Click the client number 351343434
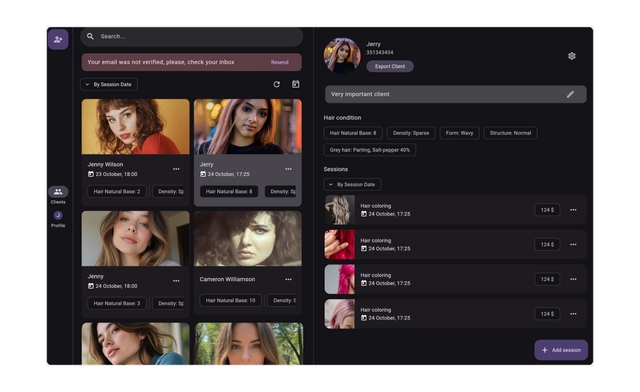Viewport: 640px width, 392px height. click(380, 52)
